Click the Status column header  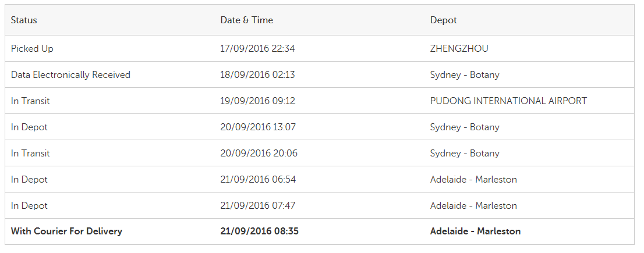pos(24,20)
